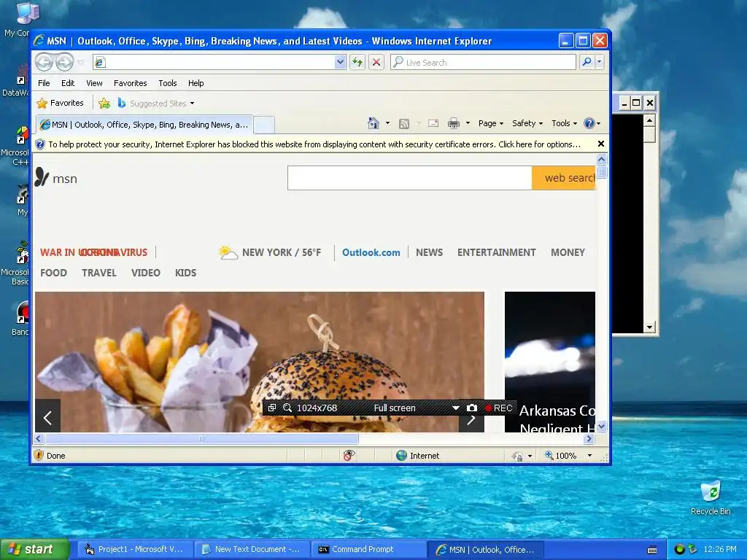The width and height of the screenshot is (747, 560).
Task: Print the page using the printer icon
Action: pyautogui.click(x=454, y=123)
